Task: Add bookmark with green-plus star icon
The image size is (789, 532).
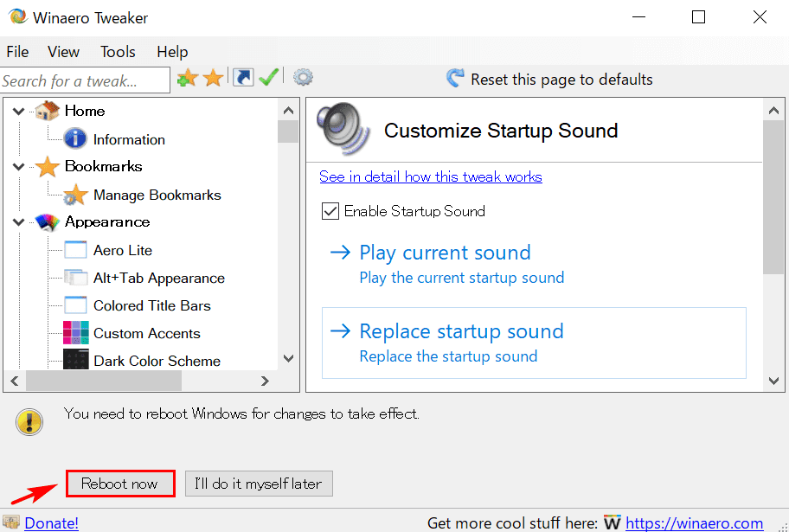Action: pos(187,78)
